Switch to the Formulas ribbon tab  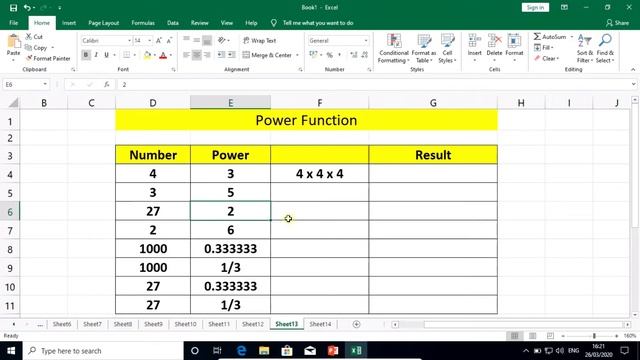pos(143,23)
